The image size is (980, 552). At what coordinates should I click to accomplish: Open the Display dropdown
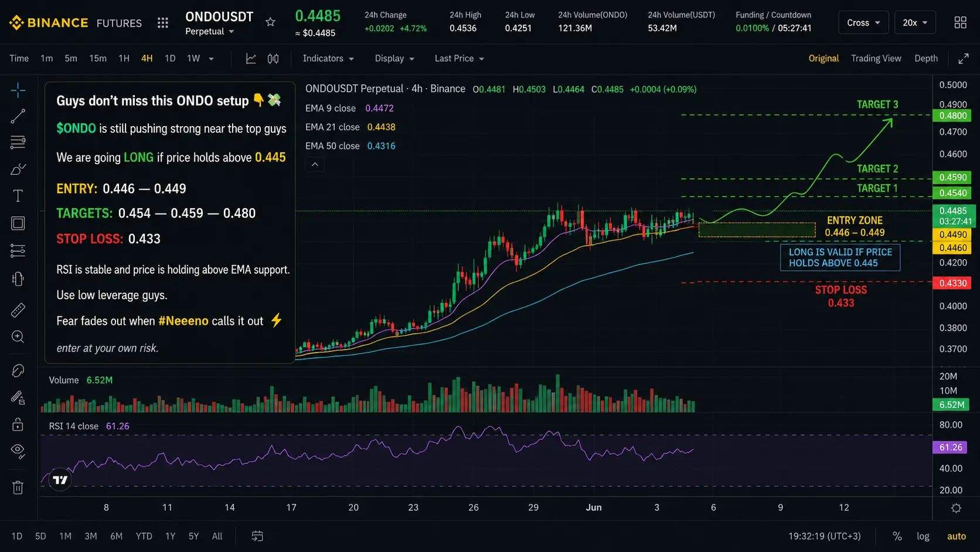(x=394, y=59)
